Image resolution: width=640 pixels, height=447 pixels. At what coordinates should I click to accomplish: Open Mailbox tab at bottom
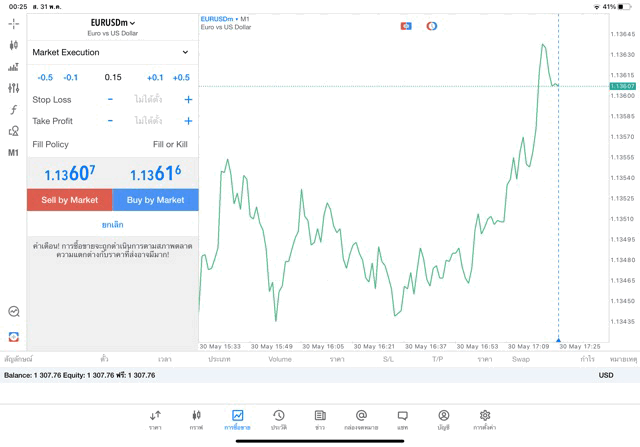(x=361, y=419)
